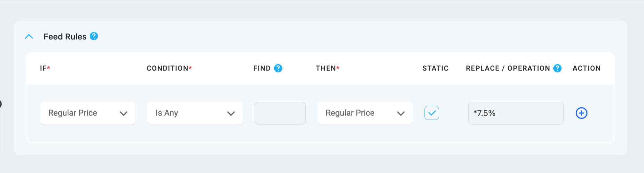Open the IF Regular Price dropdown
The height and width of the screenshot is (173, 644).
click(x=88, y=113)
